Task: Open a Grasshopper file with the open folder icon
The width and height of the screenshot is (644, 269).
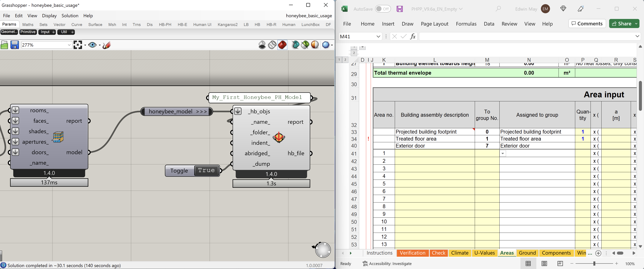Action: (x=5, y=45)
